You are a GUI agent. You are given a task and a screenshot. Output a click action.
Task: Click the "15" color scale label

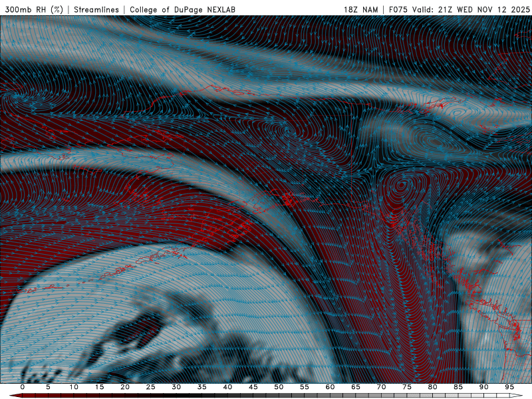pos(99,387)
